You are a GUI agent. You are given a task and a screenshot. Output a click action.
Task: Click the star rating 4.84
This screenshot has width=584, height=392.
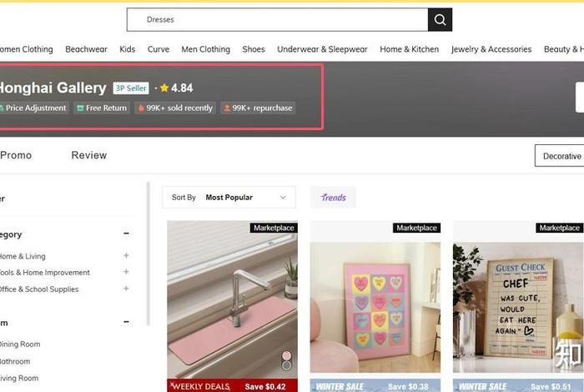pyautogui.click(x=177, y=88)
